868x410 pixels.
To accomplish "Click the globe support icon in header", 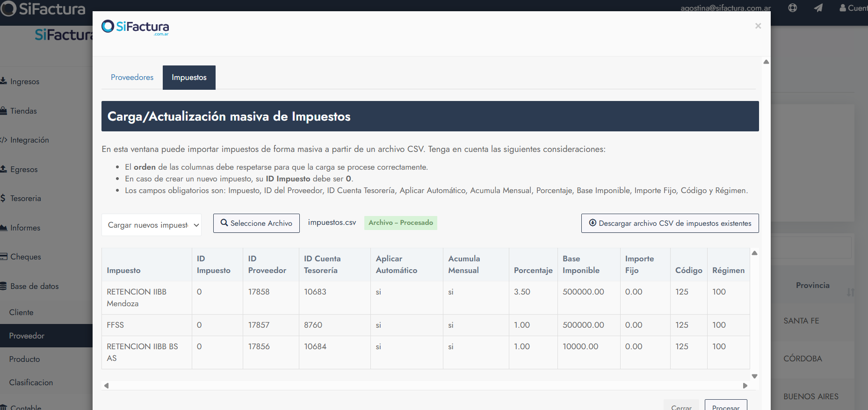I will click(792, 8).
